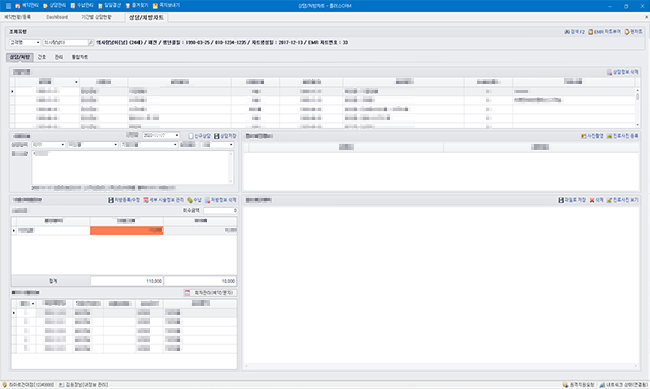Click the 10,000 total amount cell
The width and height of the screenshot is (650, 389).
[200, 281]
